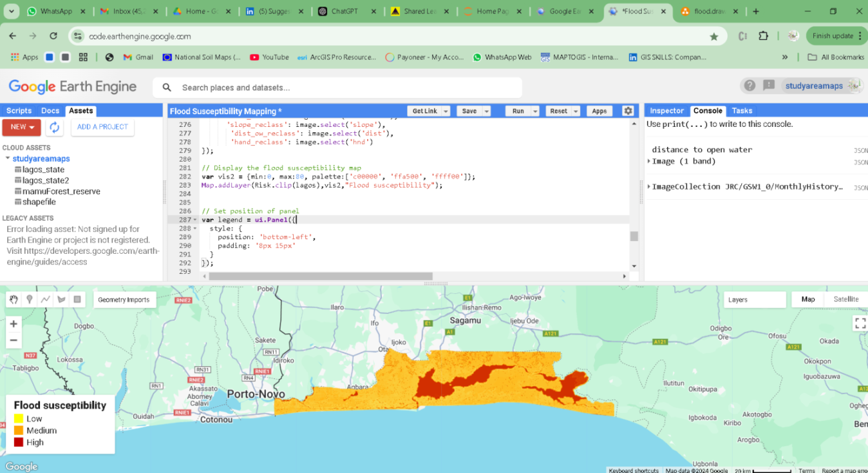This screenshot has width=868, height=473.
Task: Collapse the studyareamaps asset folder
Action: pyautogui.click(x=7, y=158)
